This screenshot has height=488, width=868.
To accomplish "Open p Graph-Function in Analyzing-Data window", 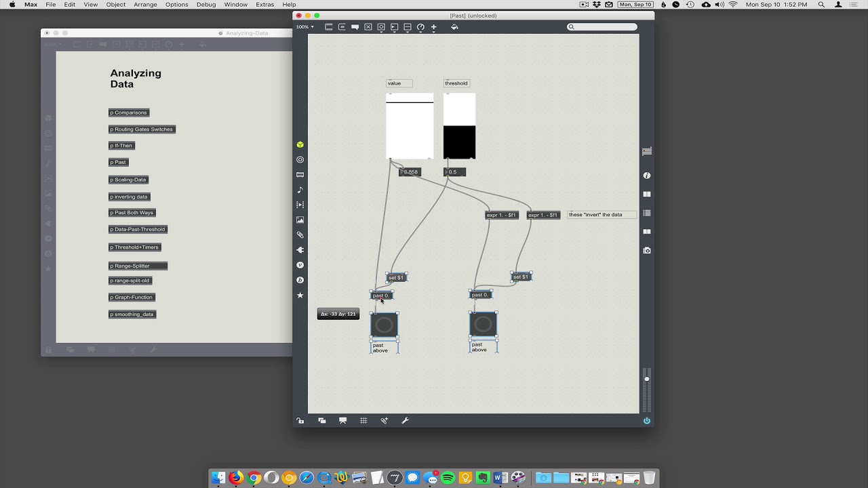I will coord(132,297).
